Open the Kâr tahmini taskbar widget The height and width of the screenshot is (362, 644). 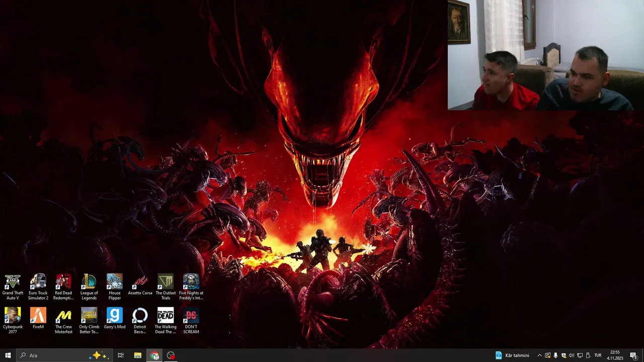tap(512, 355)
